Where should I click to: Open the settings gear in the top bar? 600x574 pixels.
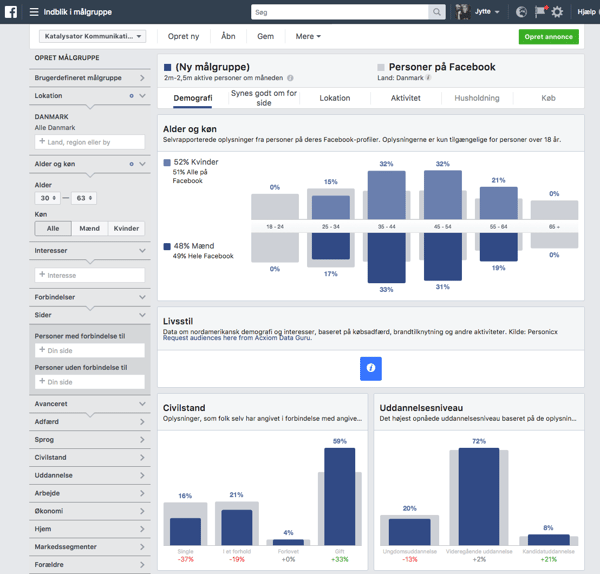click(x=557, y=12)
